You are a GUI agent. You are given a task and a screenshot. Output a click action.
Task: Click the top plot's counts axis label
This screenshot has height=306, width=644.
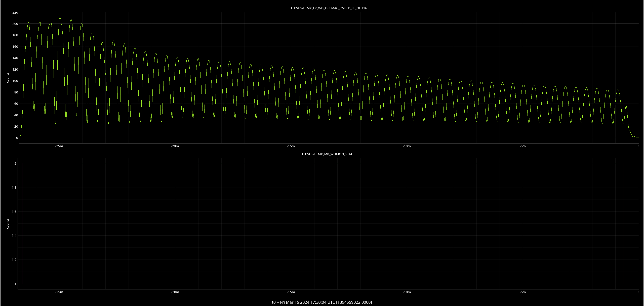click(8, 78)
